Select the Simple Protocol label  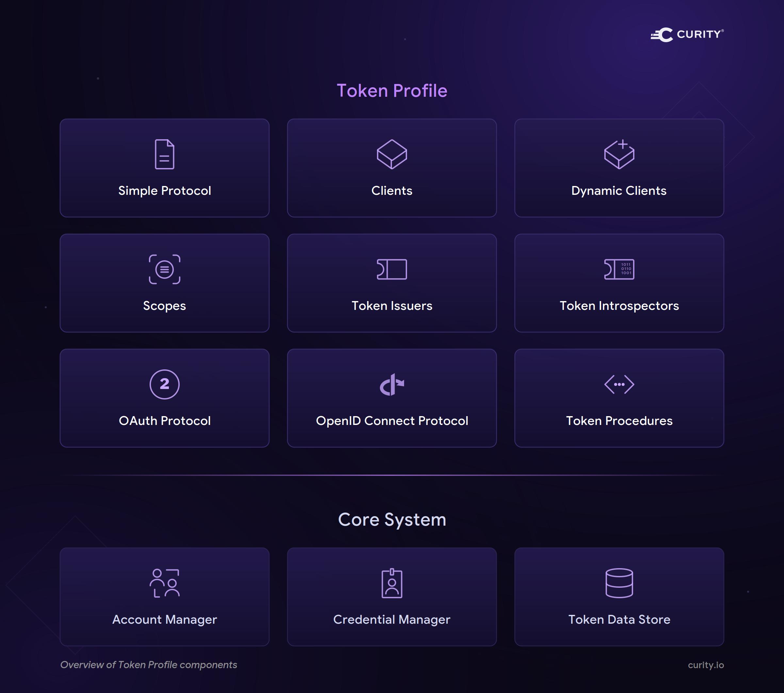tap(165, 191)
